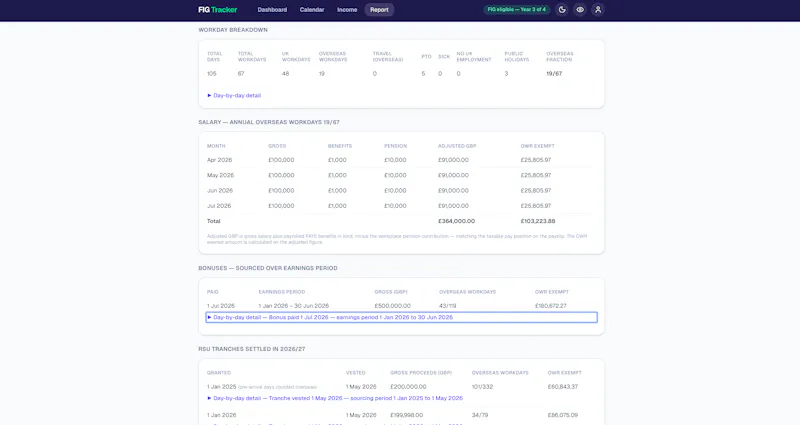Screen dimensions: 800x425
Task: Click bonus gross £500,000.00
Action: (x=392, y=306)
